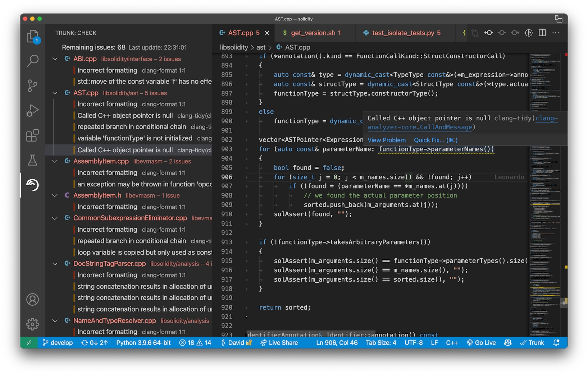
Task: Click Quick Fix in the hover popup
Action: (436, 140)
